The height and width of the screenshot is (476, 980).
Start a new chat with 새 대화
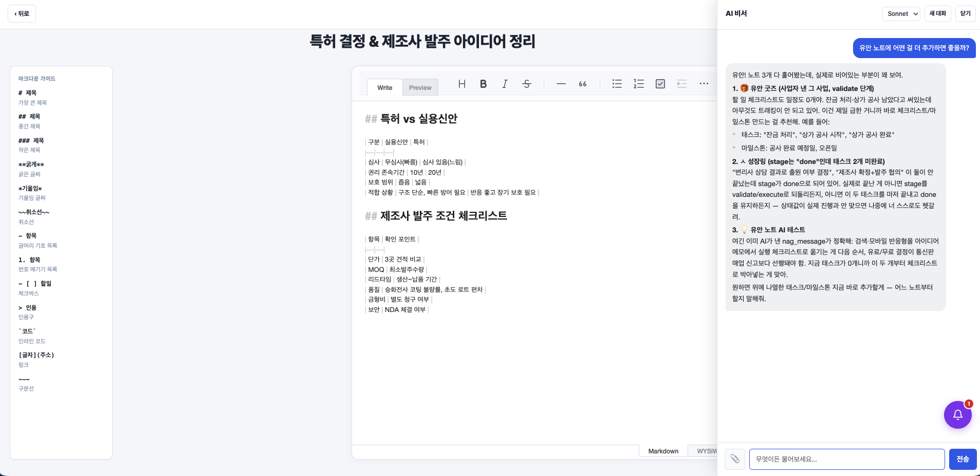937,14
